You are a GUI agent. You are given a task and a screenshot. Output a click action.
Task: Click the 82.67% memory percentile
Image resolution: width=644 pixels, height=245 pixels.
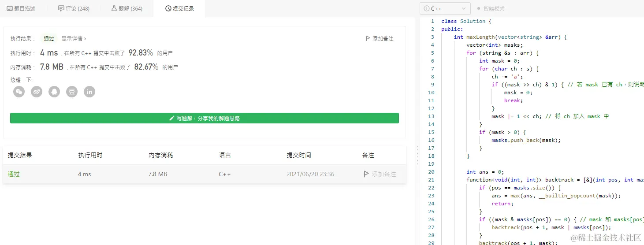(146, 67)
